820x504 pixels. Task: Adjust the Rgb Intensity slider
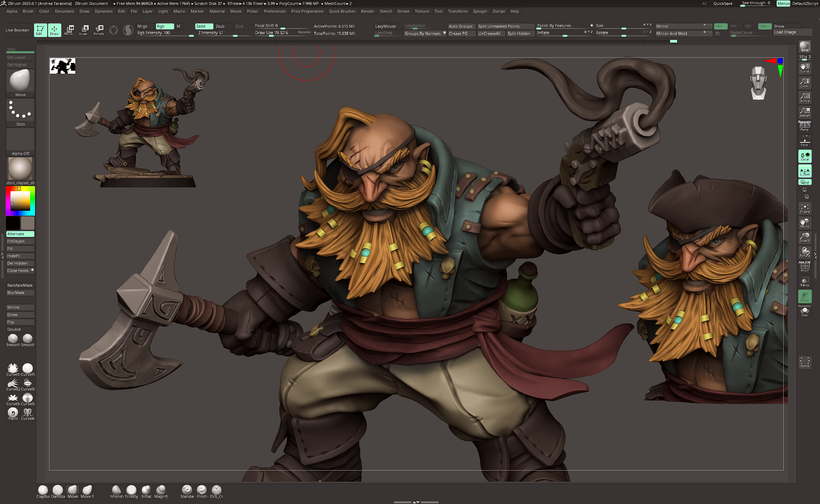pos(165,33)
